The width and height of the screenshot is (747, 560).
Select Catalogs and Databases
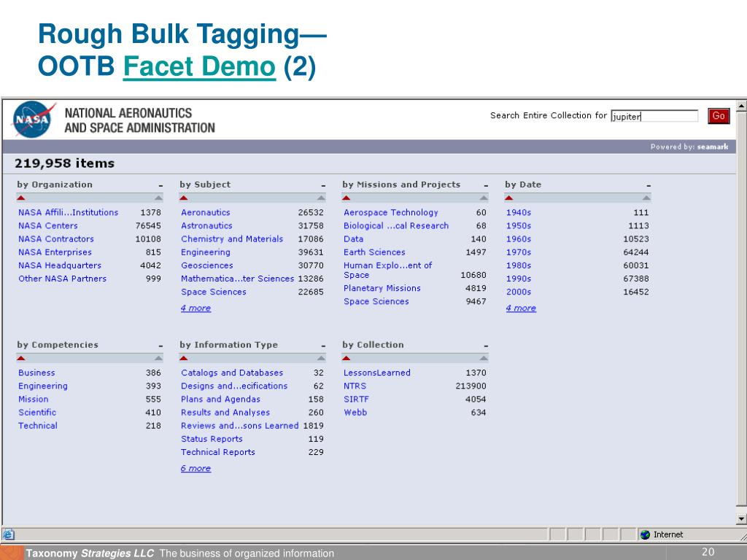pyautogui.click(x=232, y=373)
